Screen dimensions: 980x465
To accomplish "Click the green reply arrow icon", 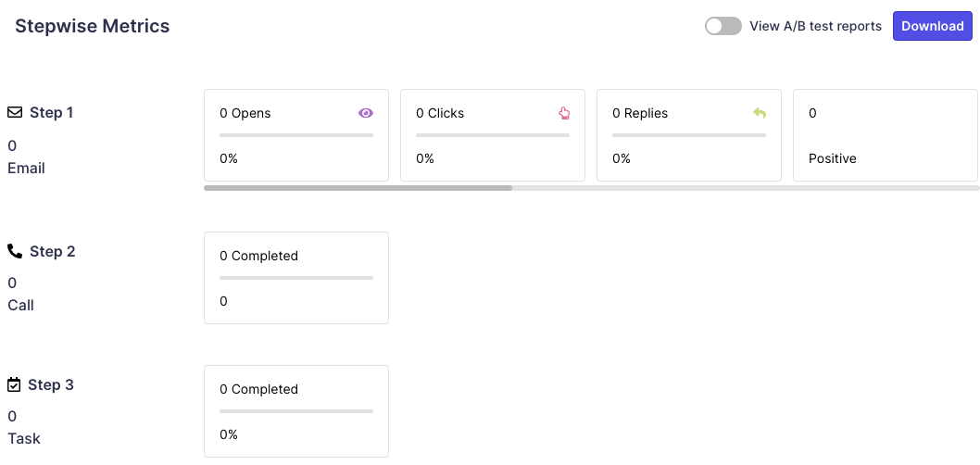I will 760,113.
